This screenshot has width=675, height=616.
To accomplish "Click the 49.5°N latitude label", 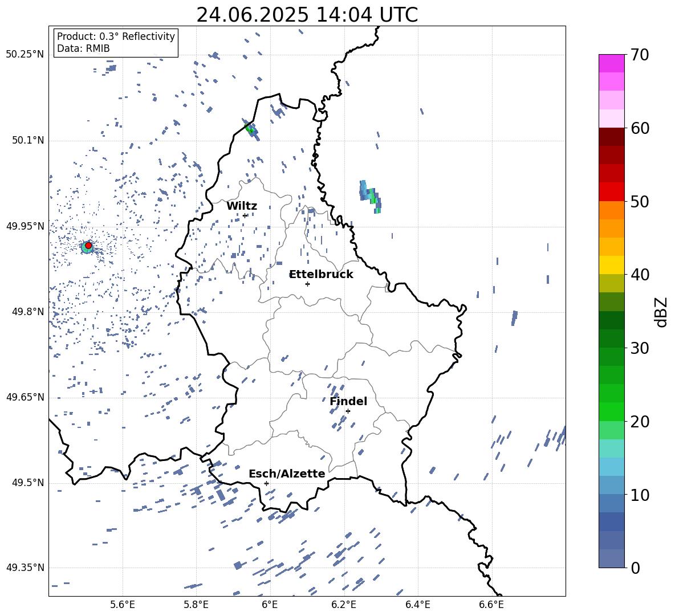I will click(x=27, y=483).
